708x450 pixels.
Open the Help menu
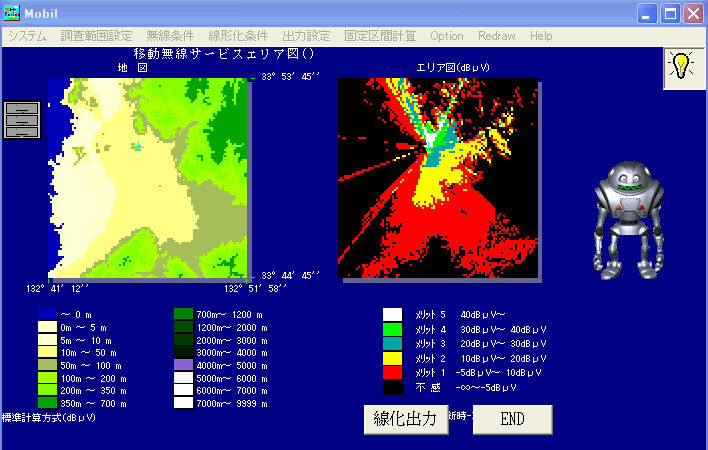(541, 36)
